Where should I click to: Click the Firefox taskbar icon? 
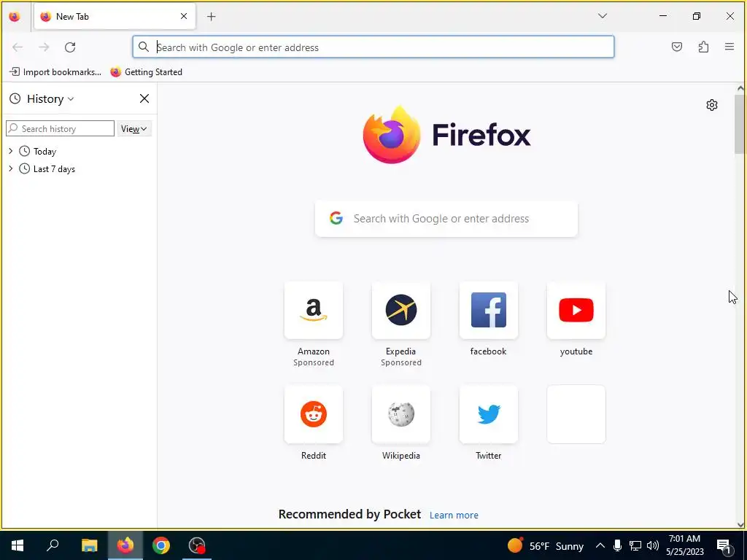point(125,545)
